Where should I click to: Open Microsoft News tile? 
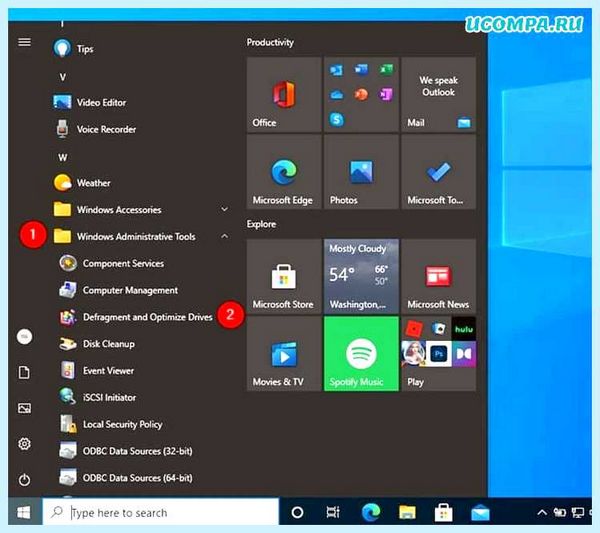tap(439, 276)
